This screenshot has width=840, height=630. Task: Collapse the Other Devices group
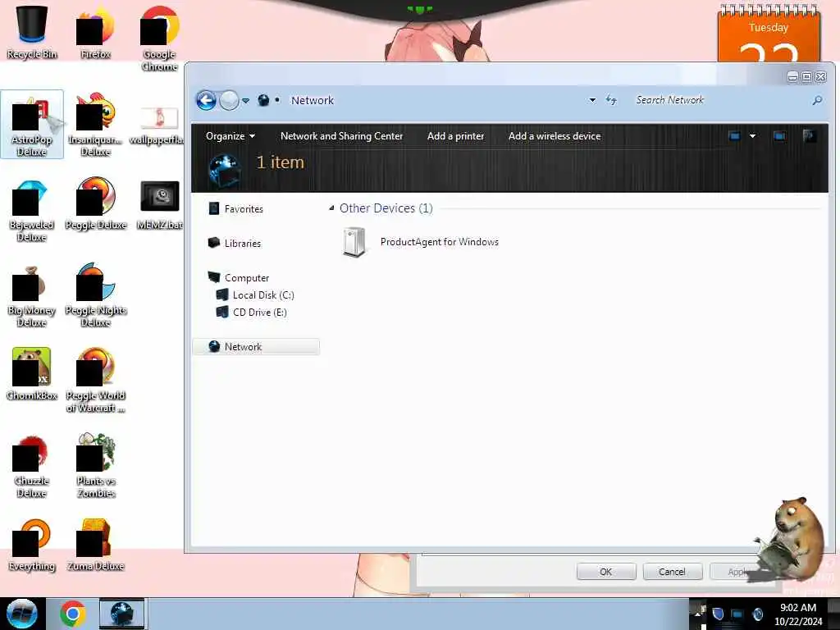[x=331, y=208]
